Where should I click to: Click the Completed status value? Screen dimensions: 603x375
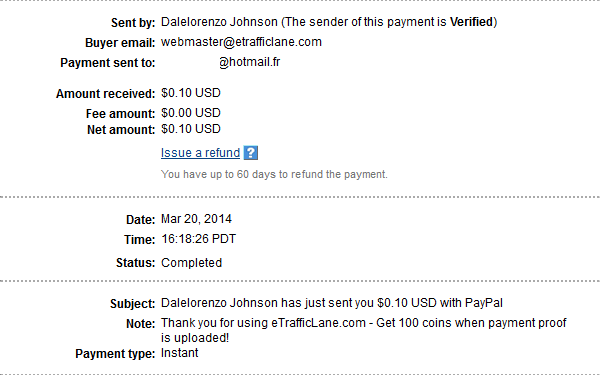point(192,263)
